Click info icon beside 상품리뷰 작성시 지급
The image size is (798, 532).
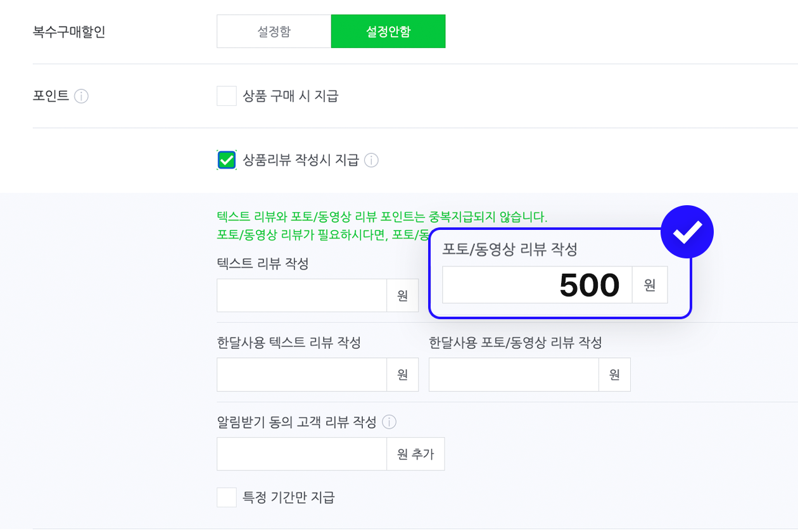(x=371, y=160)
